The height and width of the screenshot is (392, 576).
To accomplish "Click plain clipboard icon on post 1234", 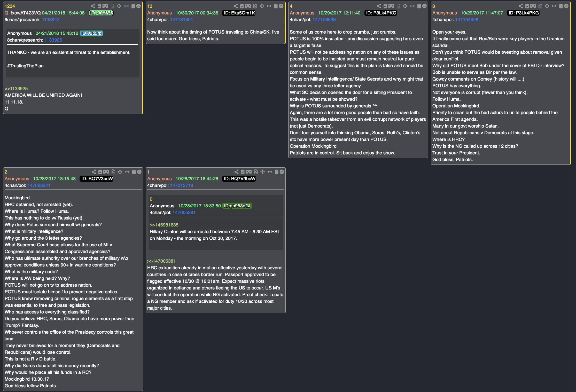I will click(x=133, y=6).
